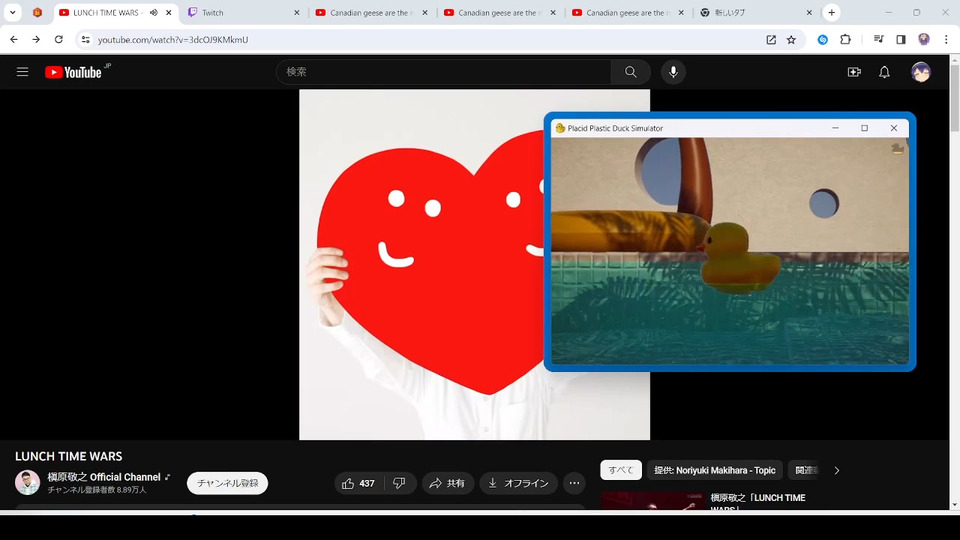Open page in app icon in address bar
Screen dimensions: 960x540
click(771, 39)
